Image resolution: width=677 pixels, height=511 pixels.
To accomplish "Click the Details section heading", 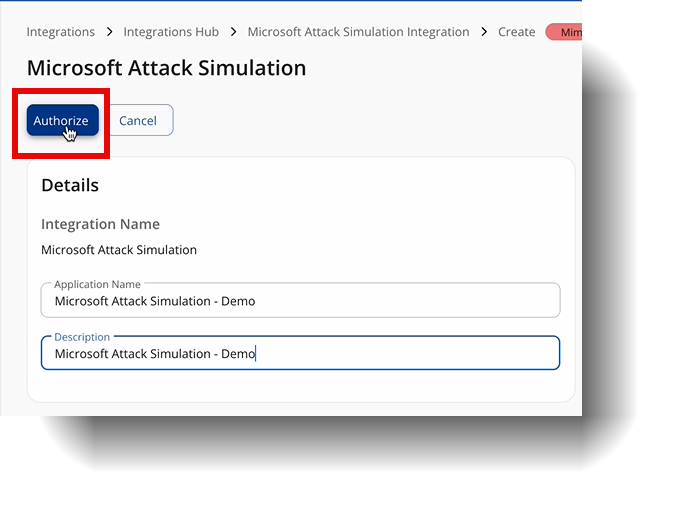I will tap(70, 185).
